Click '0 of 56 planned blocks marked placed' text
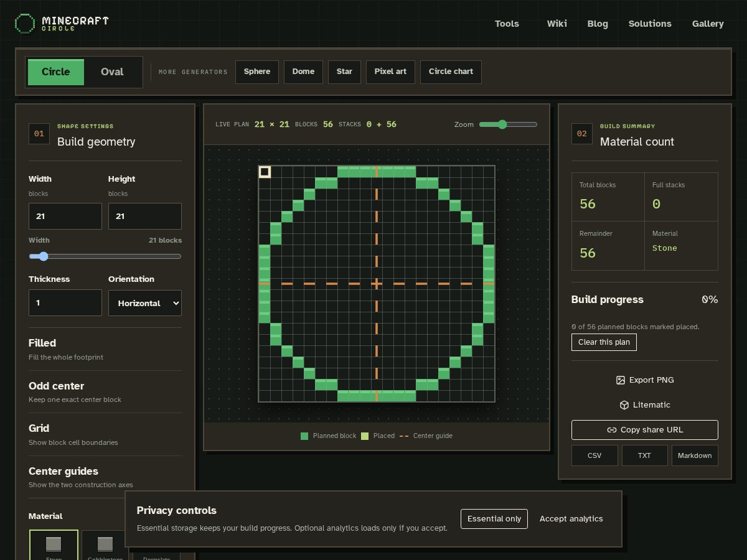The width and height of the screenshot is (747, 560). (x=635, y=327)
